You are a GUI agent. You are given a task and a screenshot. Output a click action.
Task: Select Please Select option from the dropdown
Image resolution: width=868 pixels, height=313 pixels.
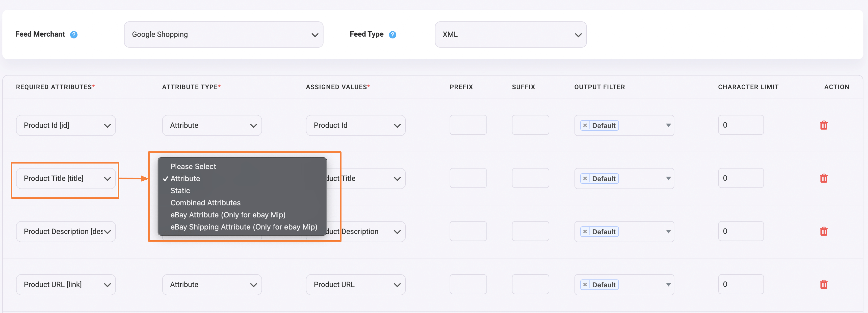point(193,166)
